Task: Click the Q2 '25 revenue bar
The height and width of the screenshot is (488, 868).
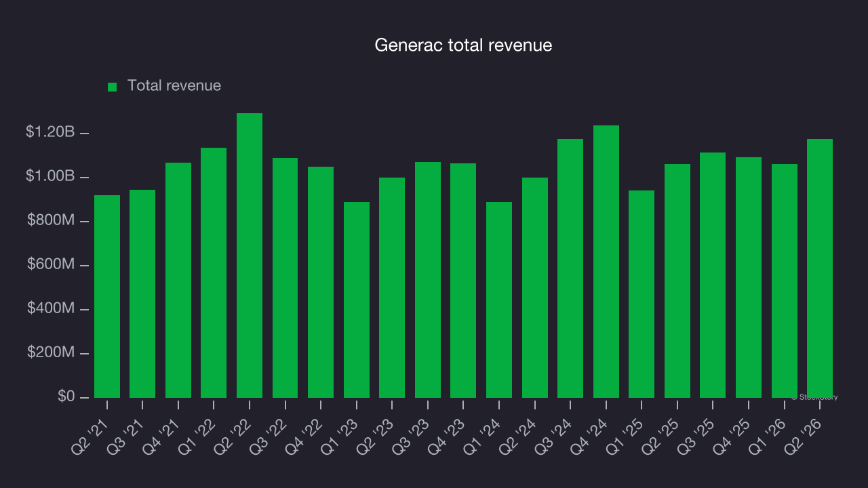Action: 677,281
